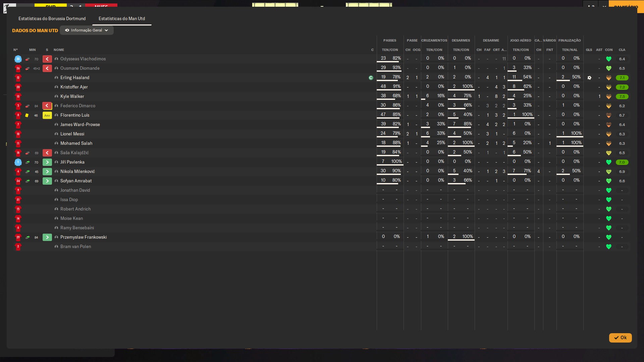Click Jiří Pavlenka substituted-on green arrow

[47, 162]
